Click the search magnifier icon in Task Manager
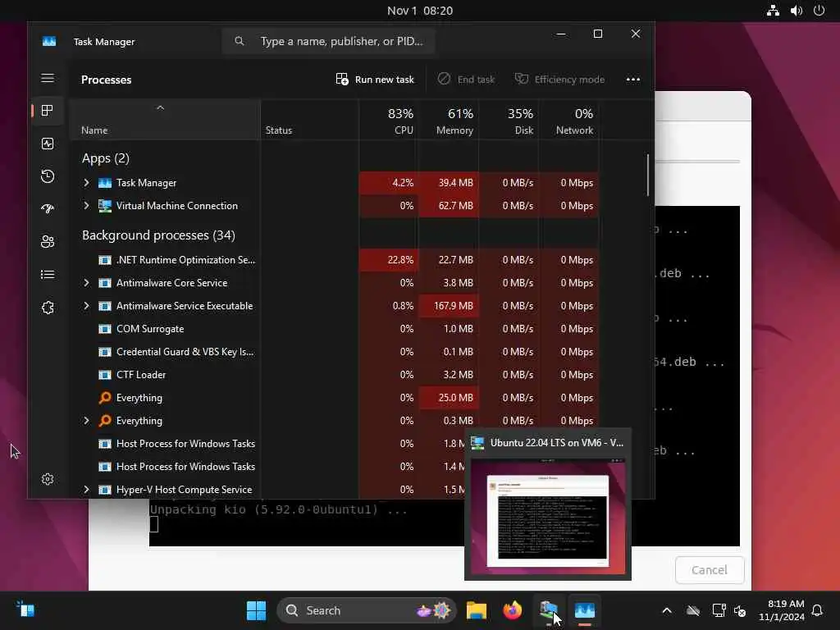The image size is (840, 630). point(240,41)
